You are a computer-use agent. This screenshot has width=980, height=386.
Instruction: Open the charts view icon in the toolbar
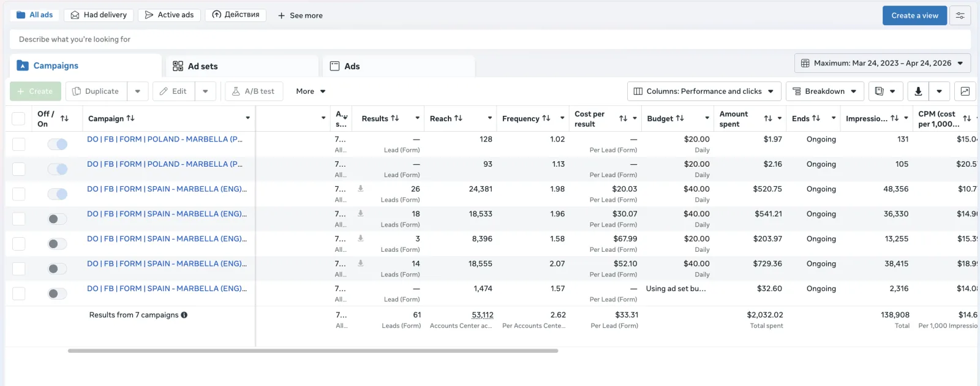point(965,91)
